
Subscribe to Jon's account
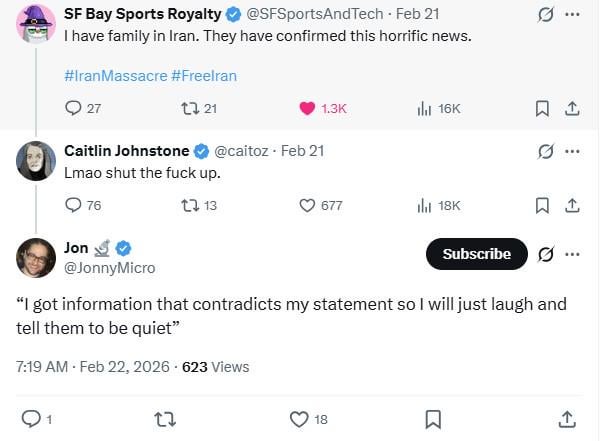click(x=476, y=254)
